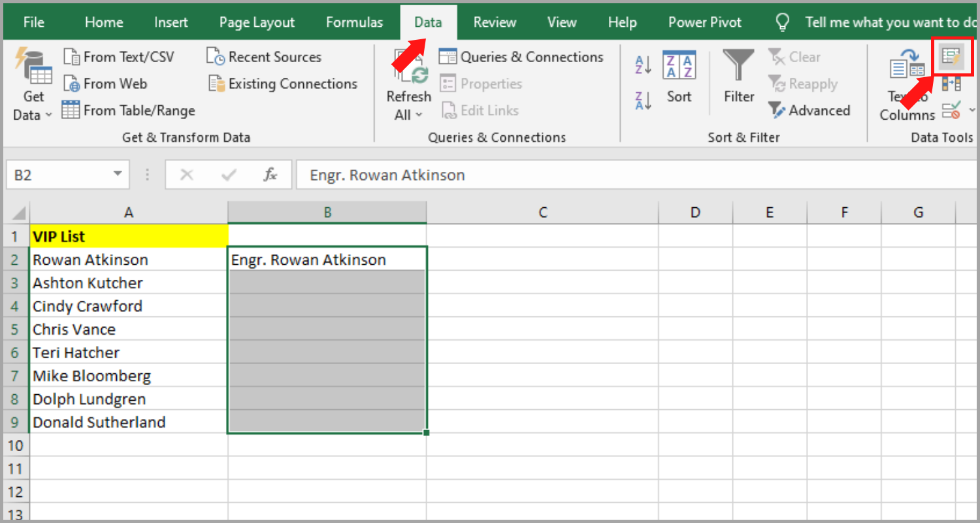Click the Remove Duplicates icon
This screenshot has height=523, width=980.
[x=952, y=84]
